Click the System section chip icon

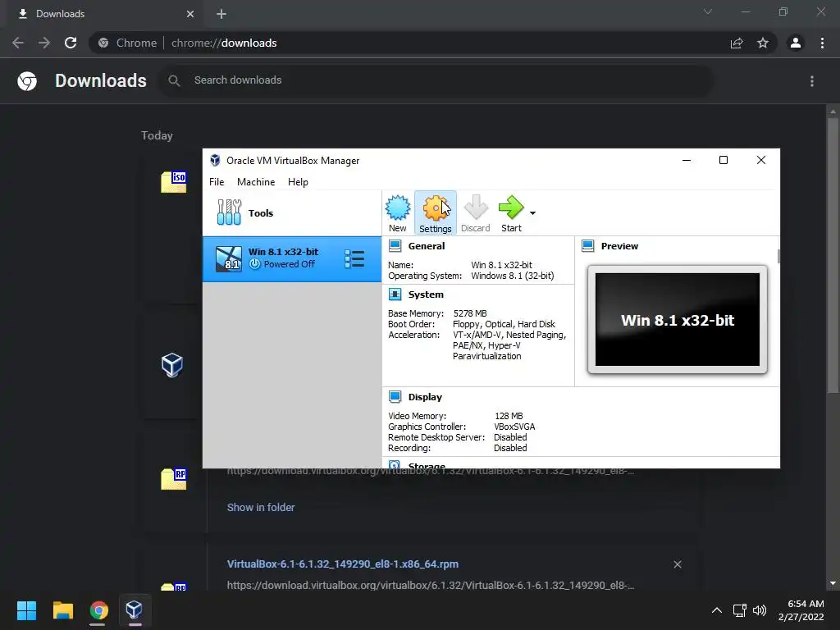click(x=395, y=294)
